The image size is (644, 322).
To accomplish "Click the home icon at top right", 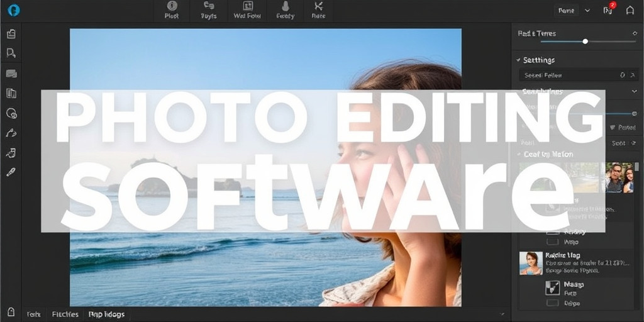I will [630, 10].
